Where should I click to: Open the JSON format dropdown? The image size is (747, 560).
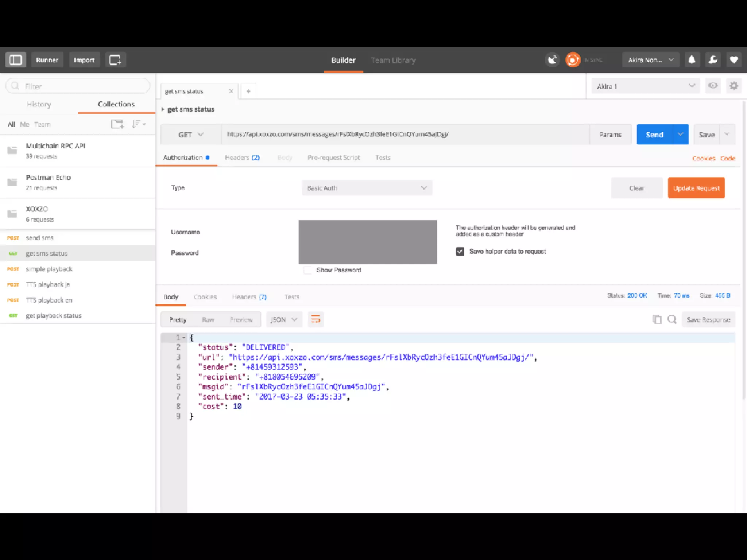(x=284, y=320)
